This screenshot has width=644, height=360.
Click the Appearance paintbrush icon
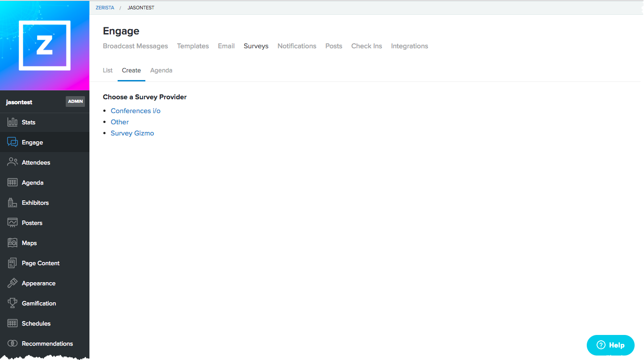pyautogui.click(x=13, y=283)
